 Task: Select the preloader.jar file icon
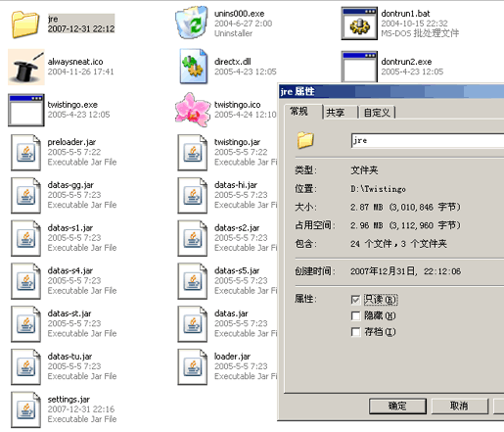[x=26, y=153]
